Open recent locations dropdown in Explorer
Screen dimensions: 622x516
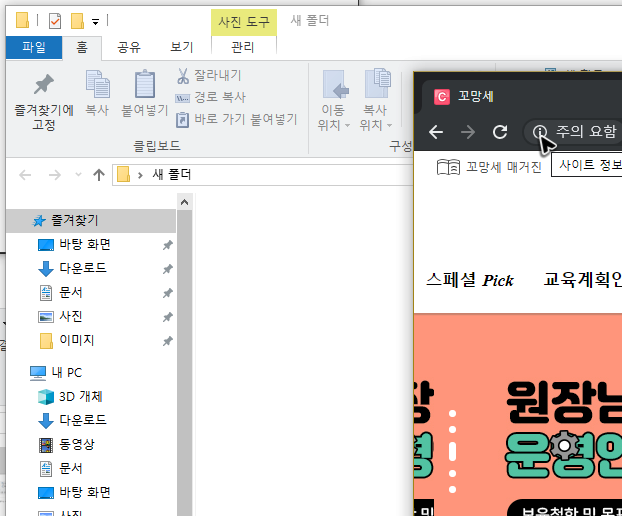click(79, 175)
